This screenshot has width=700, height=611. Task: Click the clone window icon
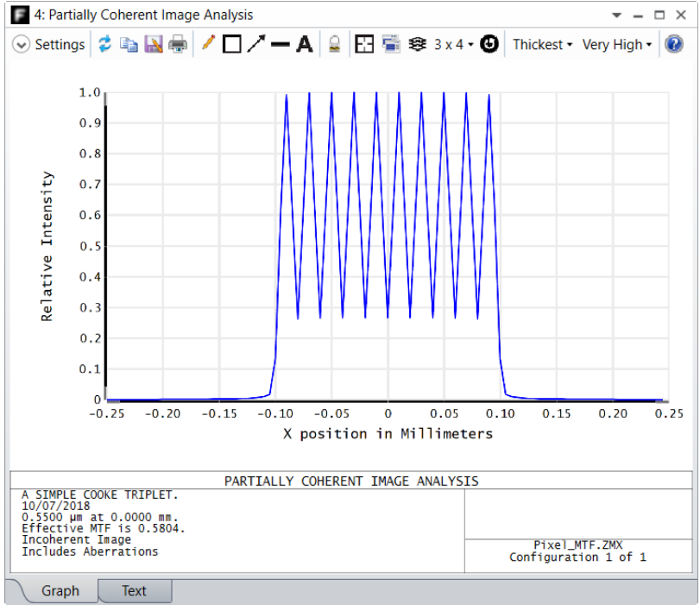(x=391, y=44)
